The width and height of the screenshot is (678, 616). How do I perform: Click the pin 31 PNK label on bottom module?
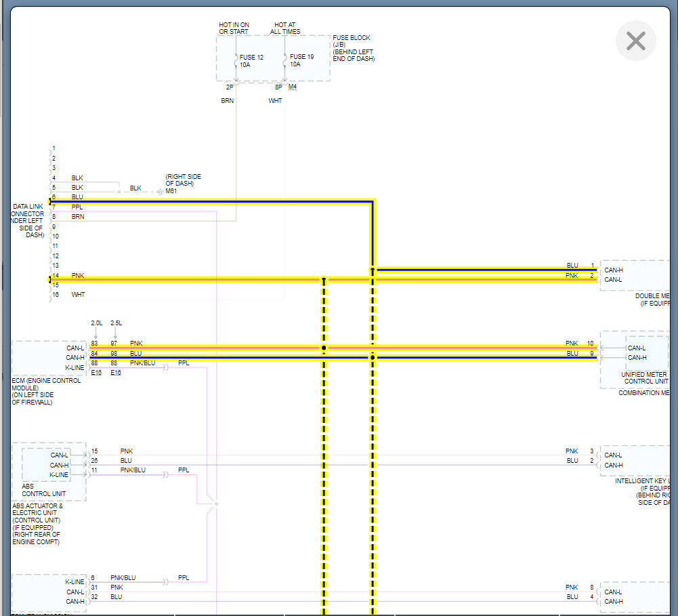(116, 587)
